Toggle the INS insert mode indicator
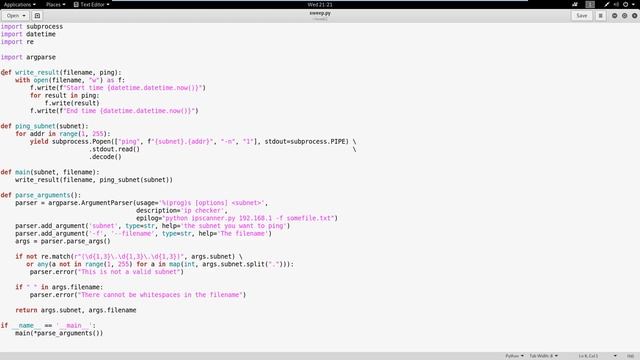The width and height of the screenshot is (640, 360). [631, 356]
